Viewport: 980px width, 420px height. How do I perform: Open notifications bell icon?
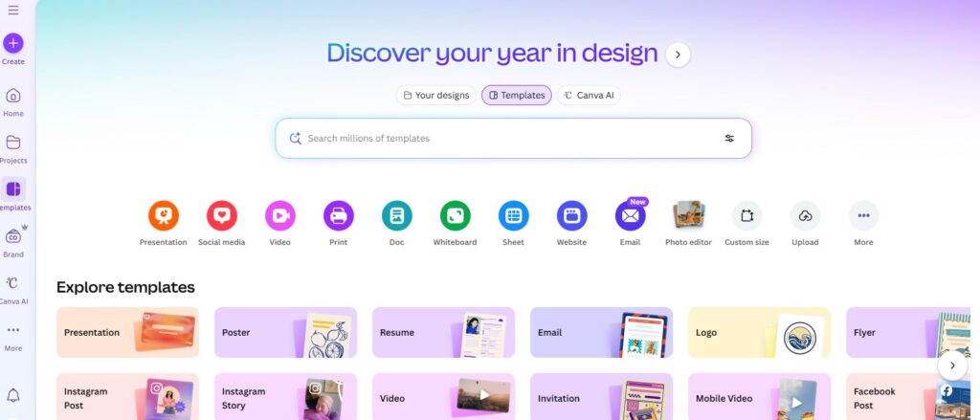point(13,395)
